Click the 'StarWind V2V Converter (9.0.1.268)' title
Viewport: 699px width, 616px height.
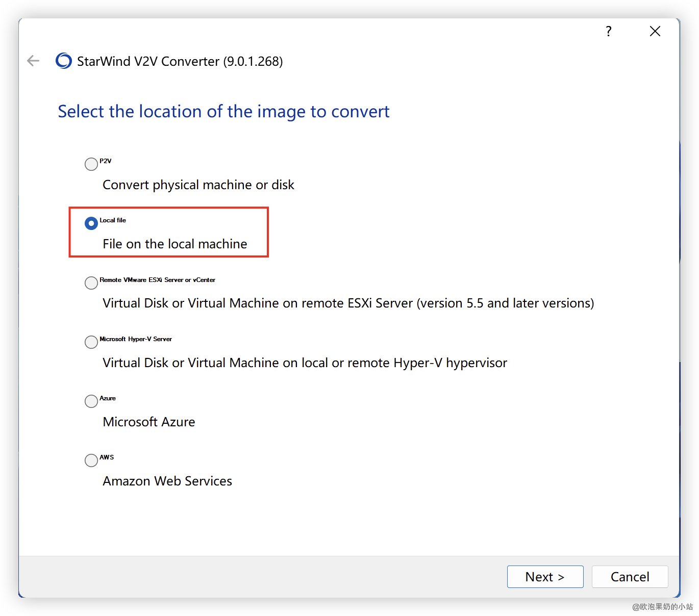coord(180,62)
